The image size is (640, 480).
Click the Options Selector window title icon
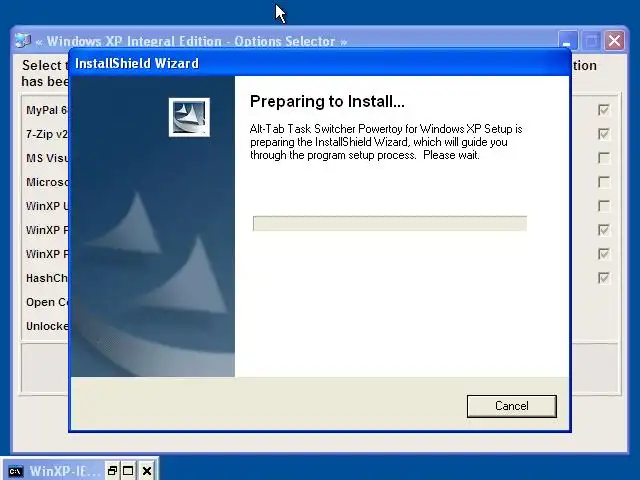click(x=23, y=41)
